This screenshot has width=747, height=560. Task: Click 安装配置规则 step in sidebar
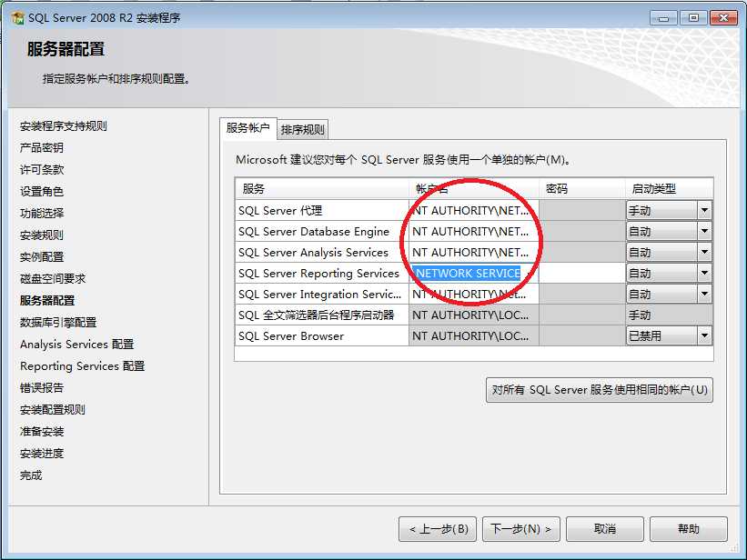tap(53, 410)
